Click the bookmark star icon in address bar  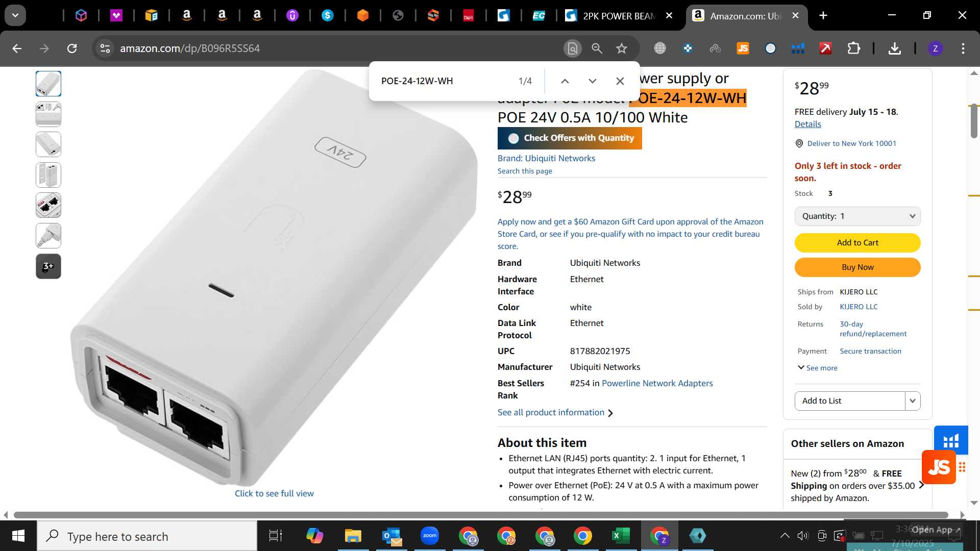(621, 48)
